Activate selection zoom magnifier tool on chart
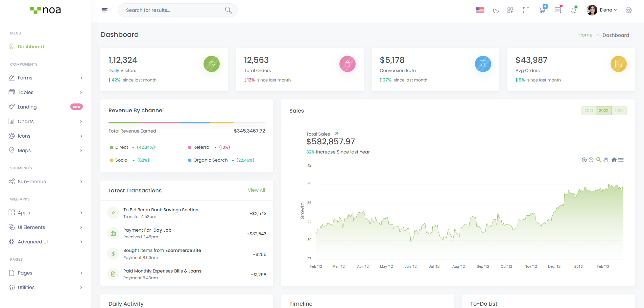 [x=598, y=160]
